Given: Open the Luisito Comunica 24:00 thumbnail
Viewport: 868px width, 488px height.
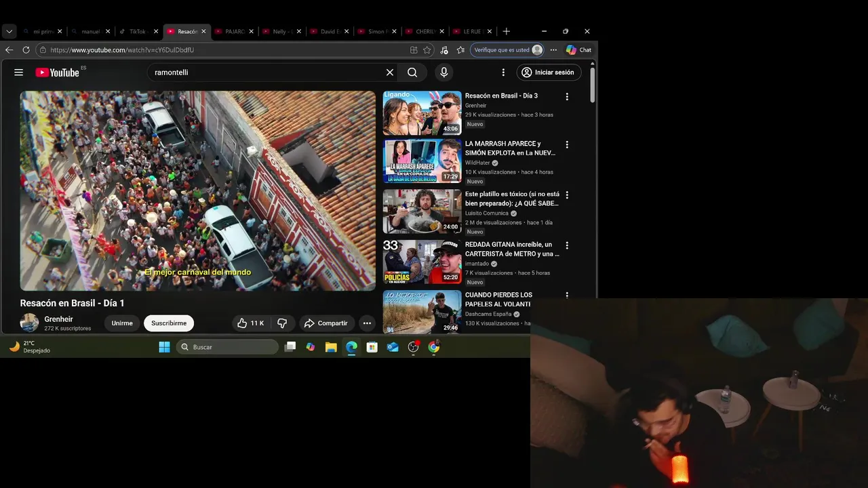Looking at the screenshot, I should tap(422, 211).
